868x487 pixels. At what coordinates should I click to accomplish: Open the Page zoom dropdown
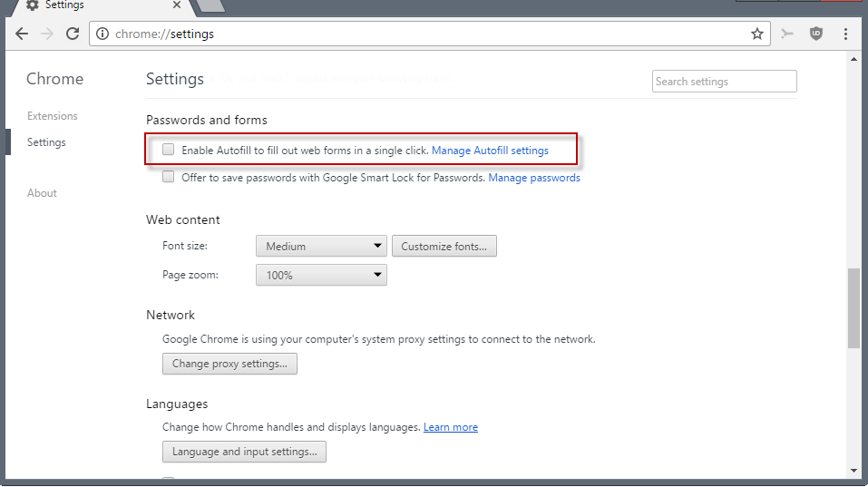click(321, 275)
